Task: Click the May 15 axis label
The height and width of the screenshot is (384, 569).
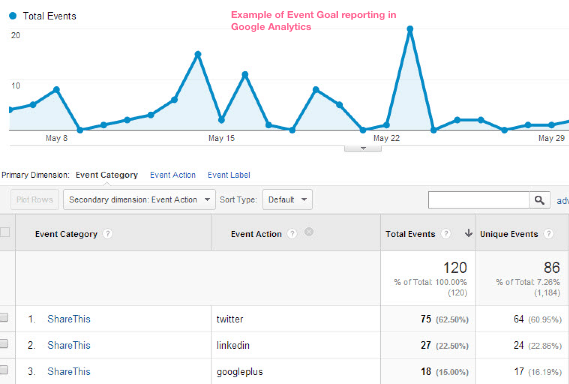Action: pos(221,138)
